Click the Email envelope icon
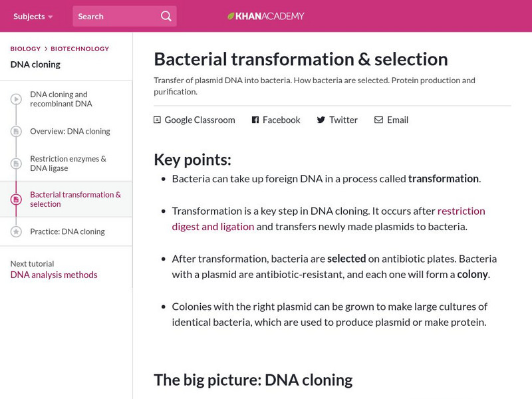 tap(378, 120)
